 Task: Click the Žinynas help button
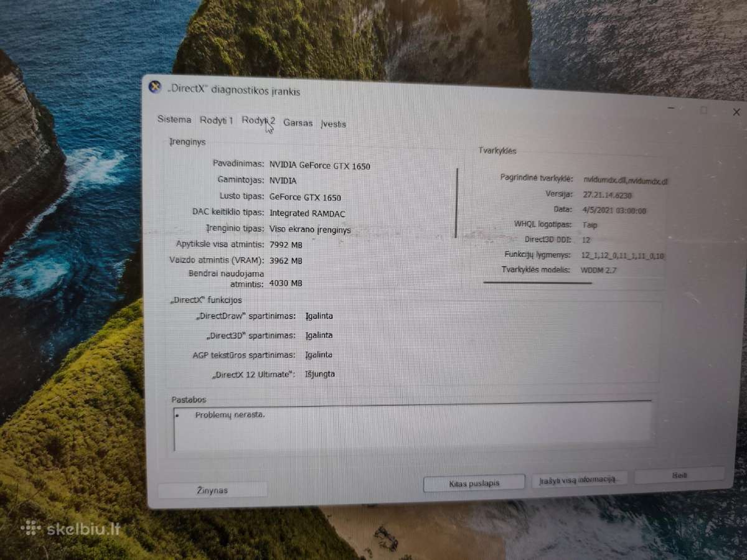coord(213,490)
